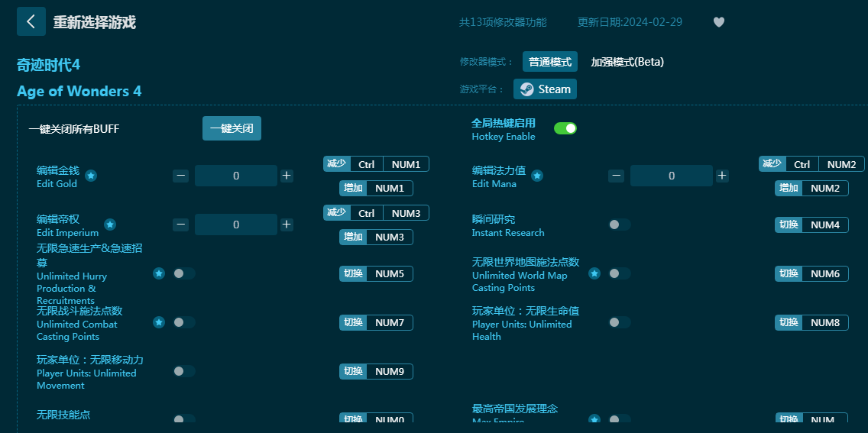Click the Edit Gold value field
The height and width of the screenshot is (433, 868).
coord(236,176)
